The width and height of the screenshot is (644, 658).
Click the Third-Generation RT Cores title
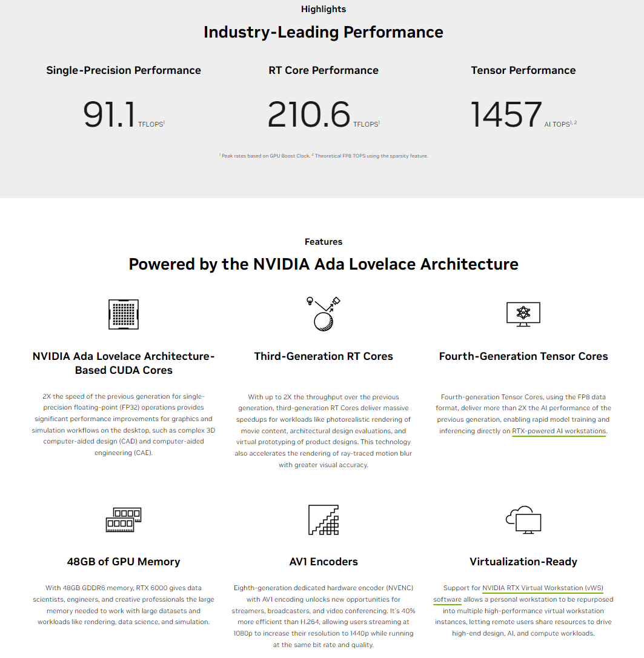(x=324, y=356)
